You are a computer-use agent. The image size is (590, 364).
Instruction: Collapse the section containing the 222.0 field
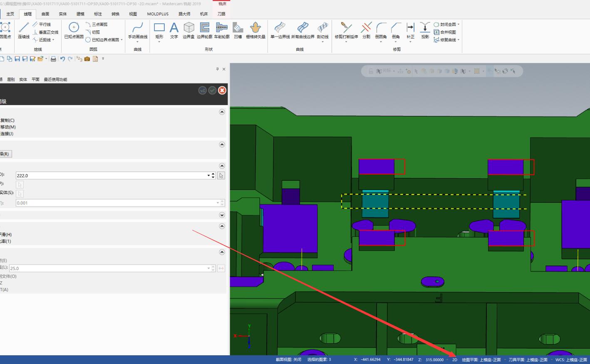[222, 166]
